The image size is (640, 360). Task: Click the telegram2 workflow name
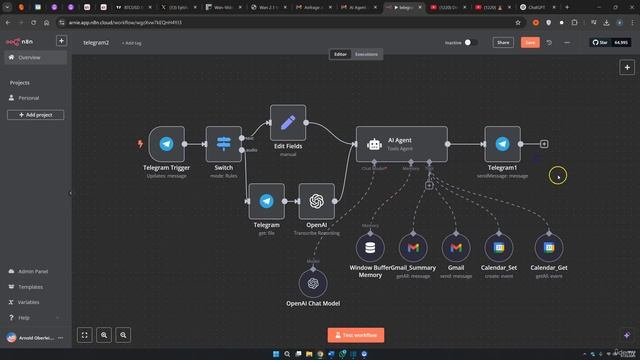click(96, 42)
